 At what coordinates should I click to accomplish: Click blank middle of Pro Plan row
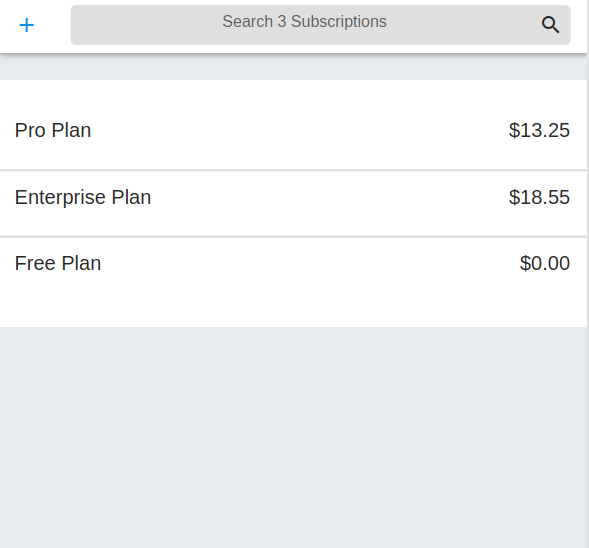pos(300,130)
